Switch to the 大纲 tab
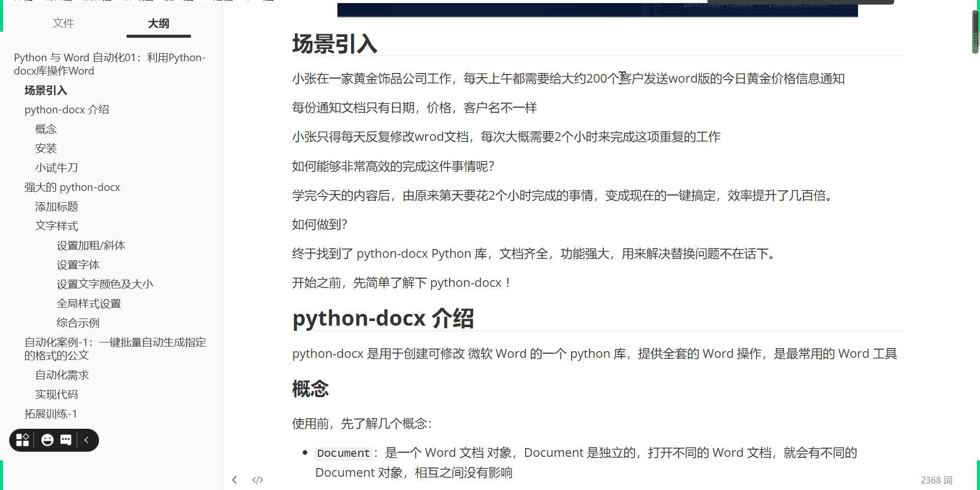The width and height of the screenshot is (980, 490). (x=158, y=23)
